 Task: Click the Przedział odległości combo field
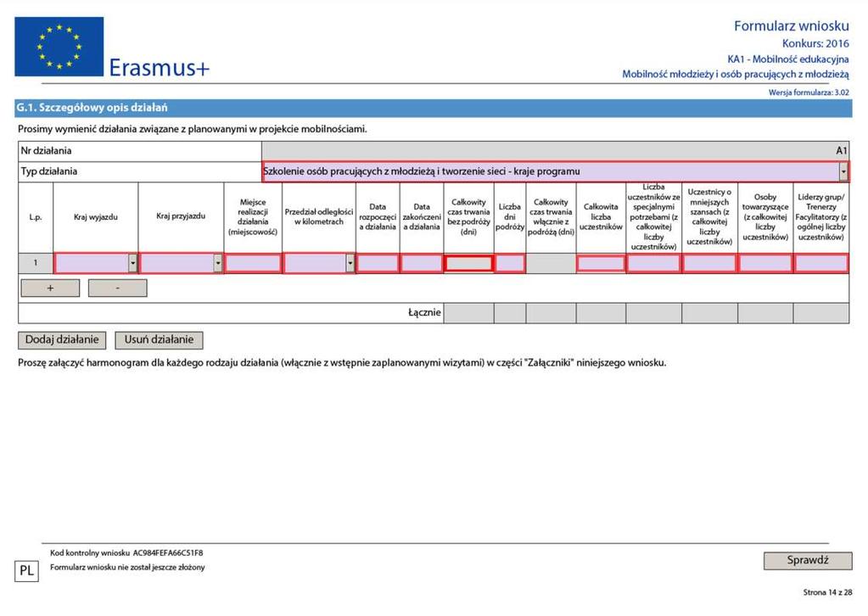319,263
